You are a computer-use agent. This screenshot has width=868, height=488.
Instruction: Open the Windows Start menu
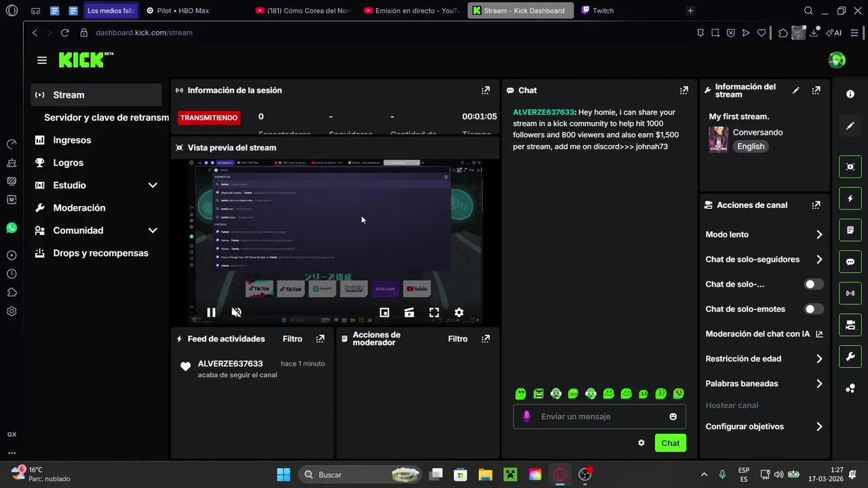tap(283, 474)
